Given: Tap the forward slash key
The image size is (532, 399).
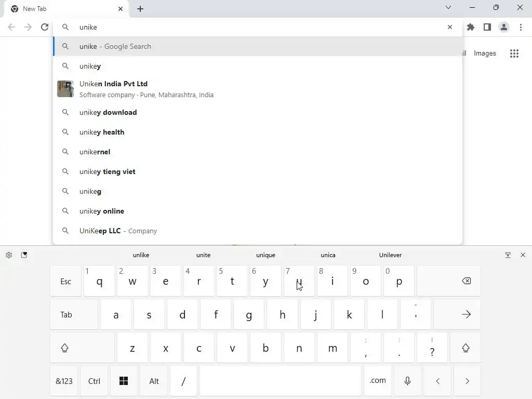Looking at the screenshot, I should tap(184, 381).
